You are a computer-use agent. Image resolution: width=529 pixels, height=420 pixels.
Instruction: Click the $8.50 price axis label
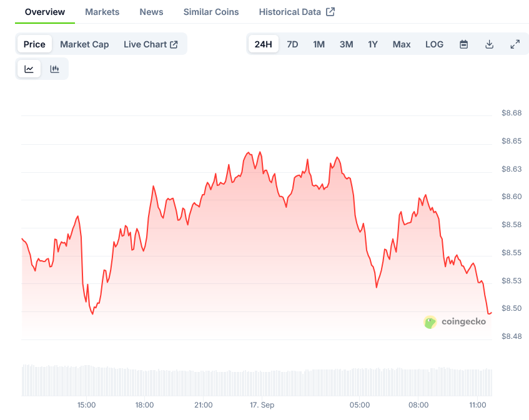click(512, 308)
